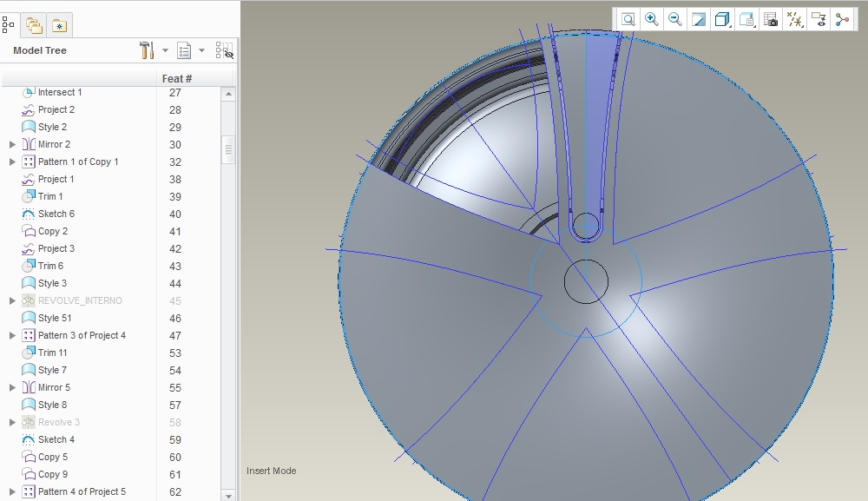868x501 pixels.
Task: Select the Copy 2 feature icon
Action: point(29,231)
